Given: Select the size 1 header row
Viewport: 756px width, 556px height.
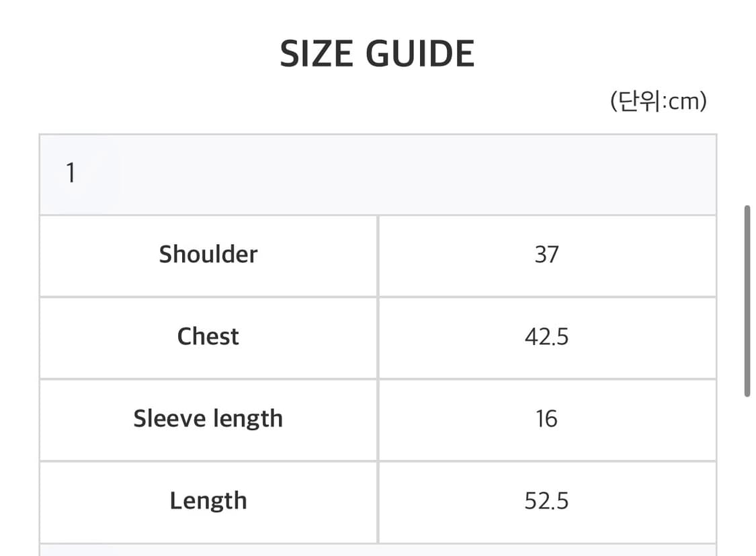Looking at the screenshot, I should click(378, 175).
